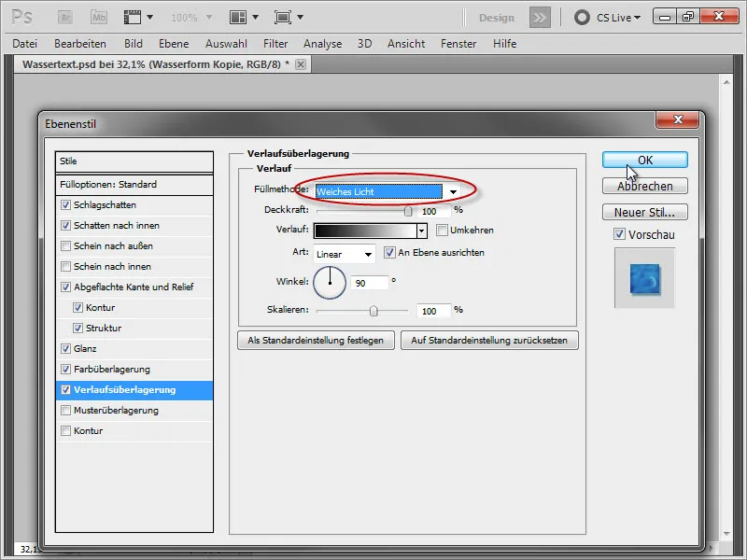Click Auf Standardeinstellung zurücksetzen button

point(489,341)
